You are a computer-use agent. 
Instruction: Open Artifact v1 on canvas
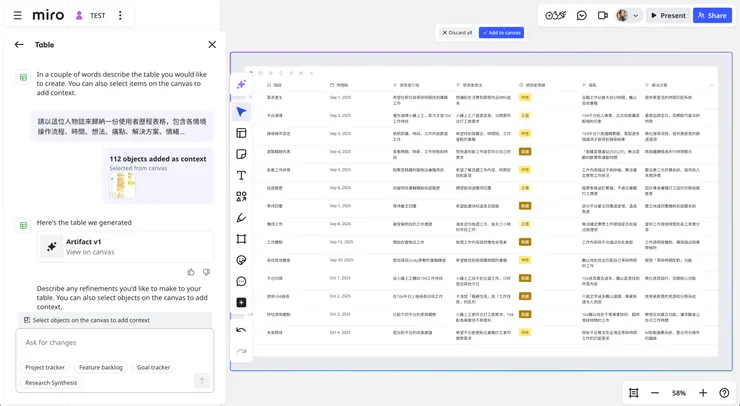[125, 246]
